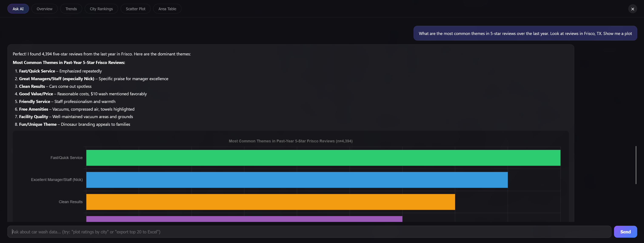
Task: Click the green Fast/Quick Service bar
Action: coord(323,158)
